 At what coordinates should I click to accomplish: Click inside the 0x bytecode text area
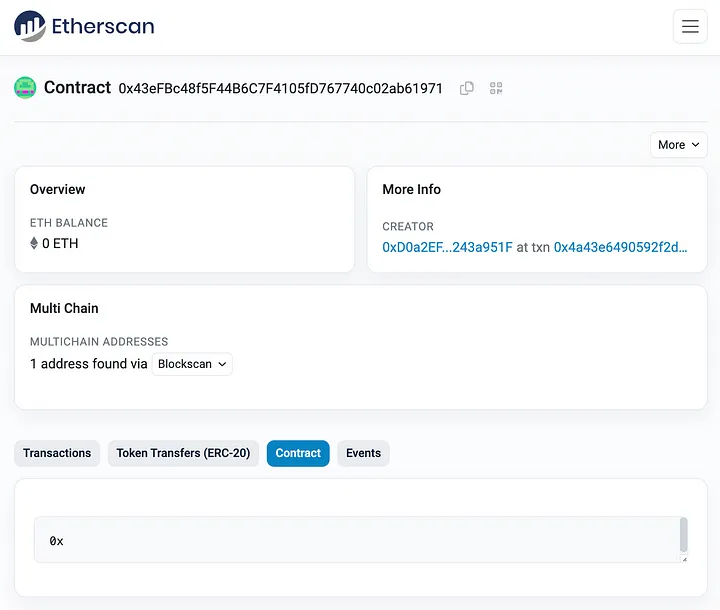coord(350,540)
